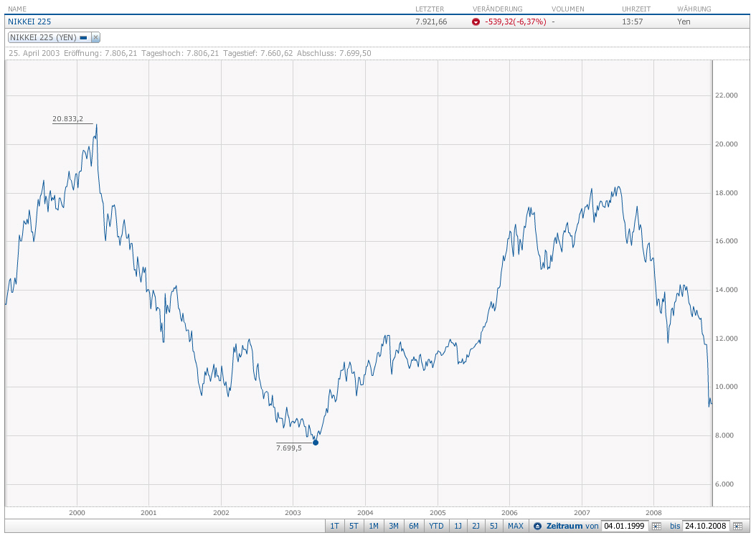Image resolution: width=756 pixels, height=538 pixels.
Task: Show the 1J one-year range
Action: point(458,526)
